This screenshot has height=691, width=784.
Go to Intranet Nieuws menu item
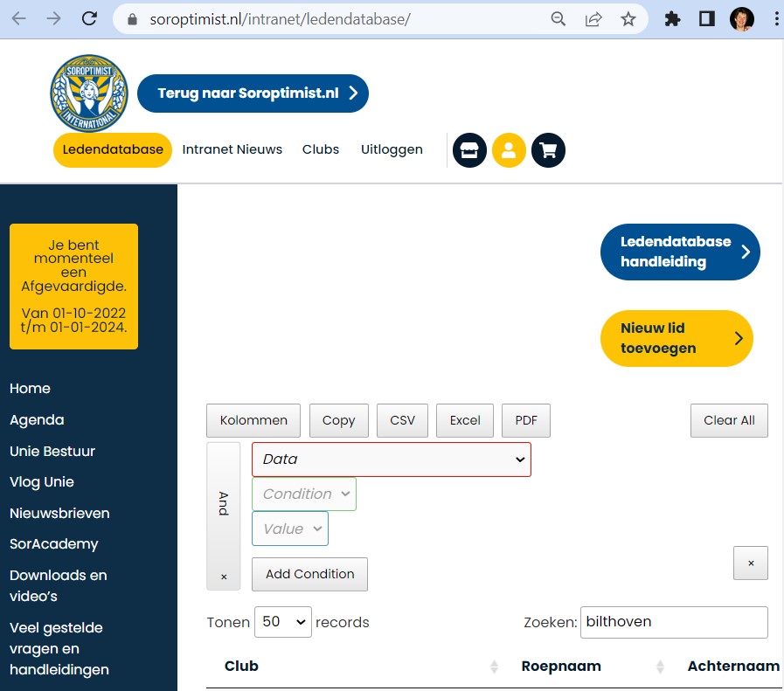click(232, 149)
